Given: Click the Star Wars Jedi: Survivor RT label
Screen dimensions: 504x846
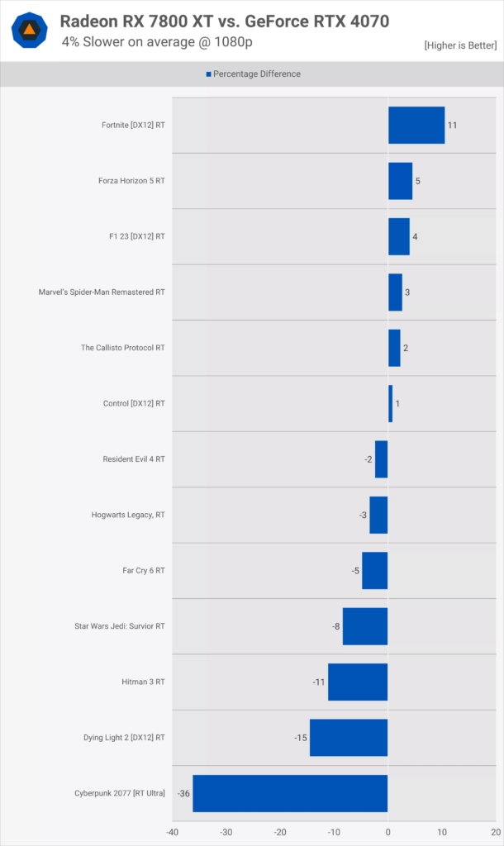Looking at the screenshot, I should (120, 626).
